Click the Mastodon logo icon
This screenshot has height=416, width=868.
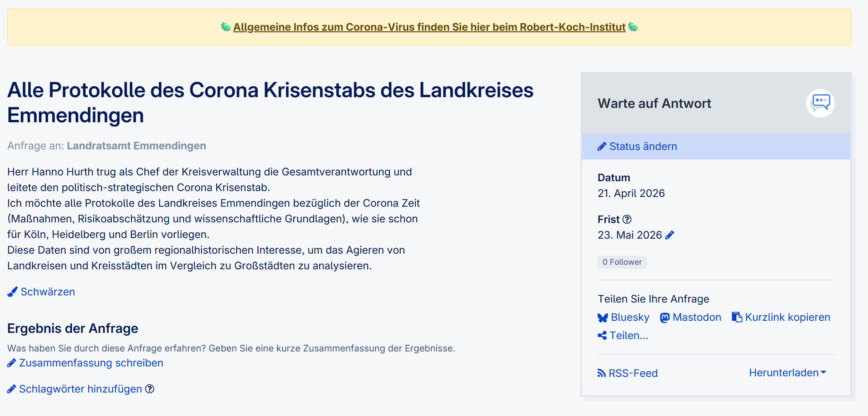coord(664,318)
